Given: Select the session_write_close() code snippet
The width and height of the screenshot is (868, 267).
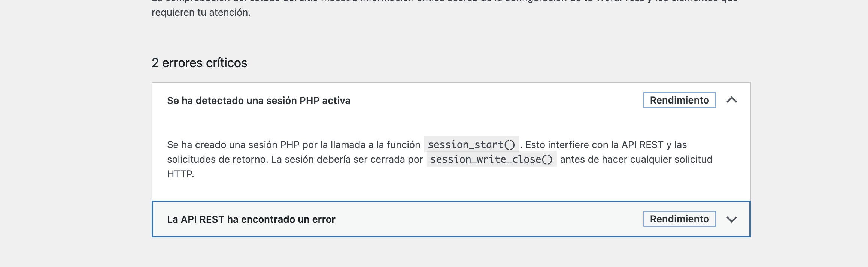Looking at the screenshot, I should (492, 159).
